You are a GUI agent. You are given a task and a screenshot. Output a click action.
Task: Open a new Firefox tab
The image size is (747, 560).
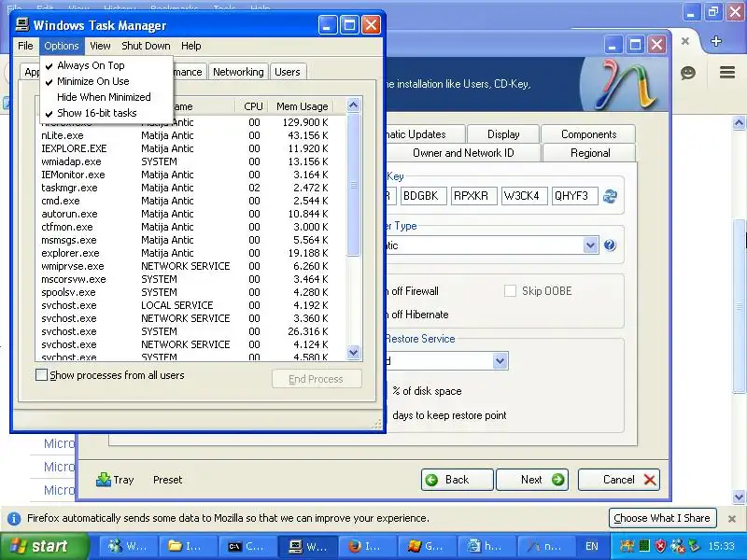click(x=716, y=41)
